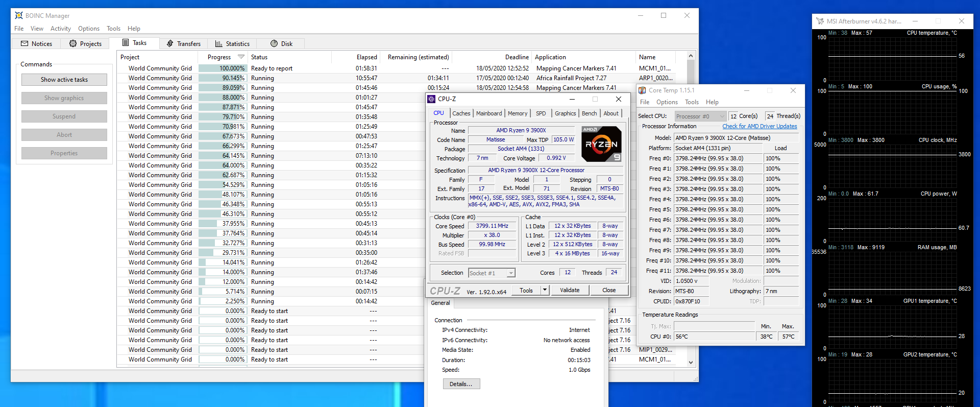Click the Details... button in network status
The width and height of the screenshot is (980, 407).
[461, 384]
